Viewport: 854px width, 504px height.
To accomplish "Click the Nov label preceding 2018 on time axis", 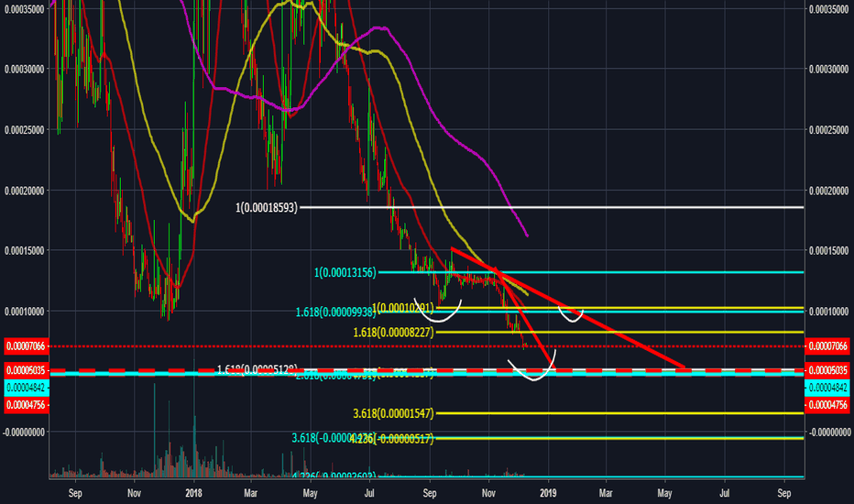I will 134,493.
